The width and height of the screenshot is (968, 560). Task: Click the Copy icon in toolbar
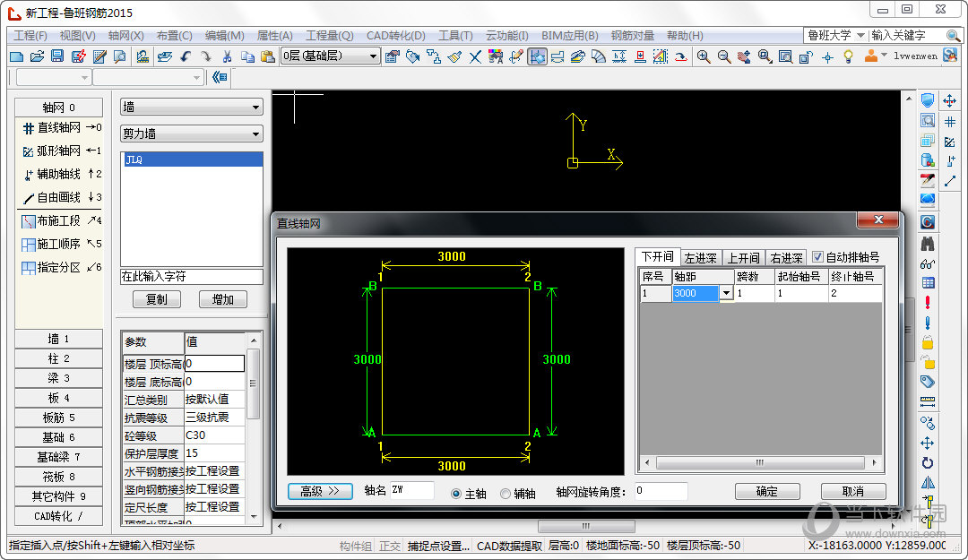[x=247, y=56]
